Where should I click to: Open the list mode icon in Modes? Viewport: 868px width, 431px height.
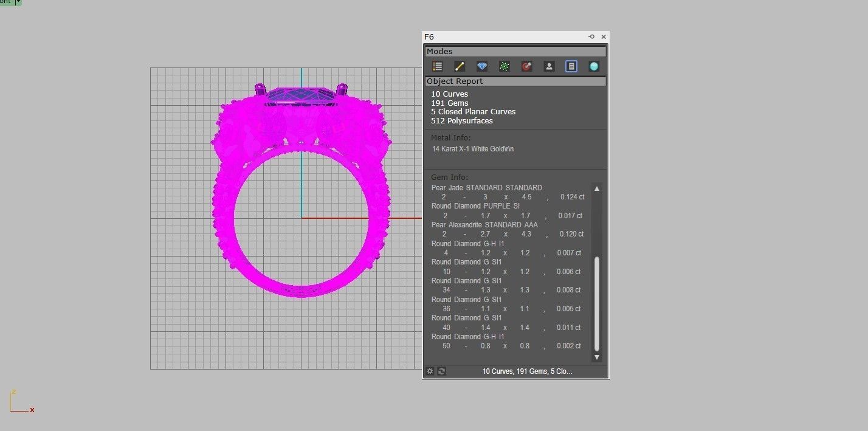click(437, 66)
